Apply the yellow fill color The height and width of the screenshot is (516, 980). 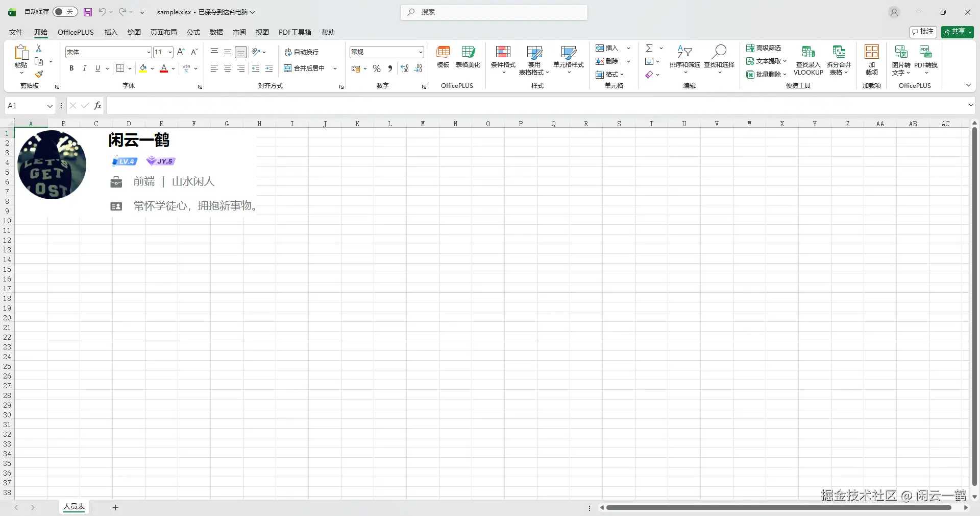click(x=143, y=68)
